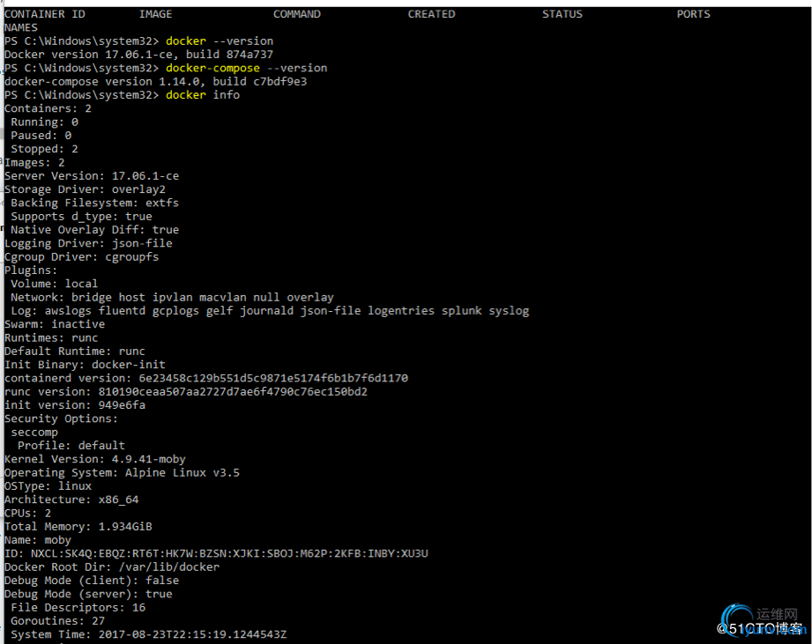Click the 'ID: NXCL:SK4Q:EBQZ' line
This screenshot has width=812, height=644.
click(217, 553)
